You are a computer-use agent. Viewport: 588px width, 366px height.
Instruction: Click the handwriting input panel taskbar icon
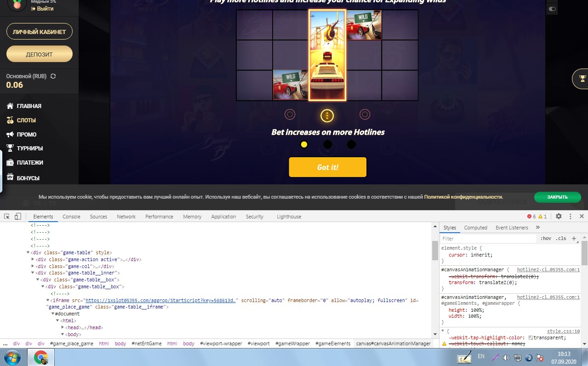[x=465, y=357]
